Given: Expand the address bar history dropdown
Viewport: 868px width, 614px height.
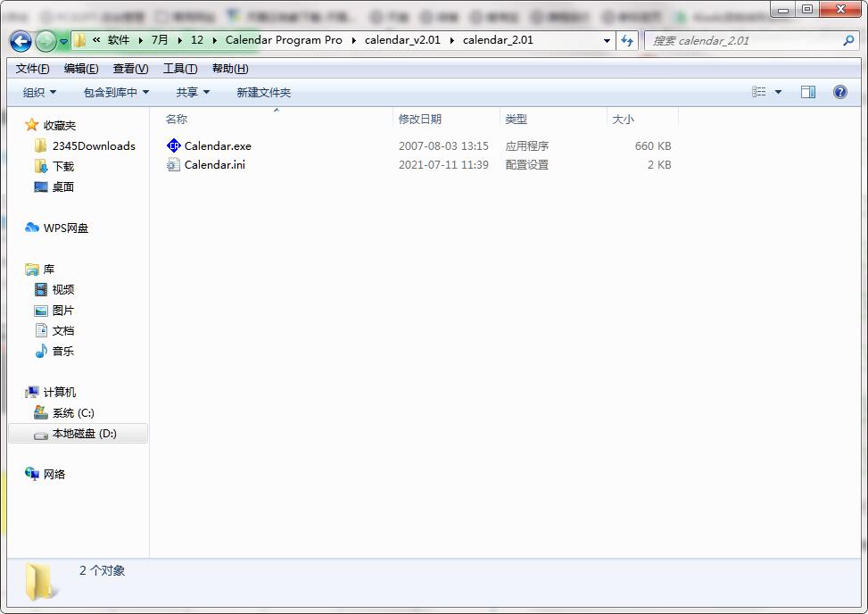Looking at the screenshot, I should click(607, 41).
